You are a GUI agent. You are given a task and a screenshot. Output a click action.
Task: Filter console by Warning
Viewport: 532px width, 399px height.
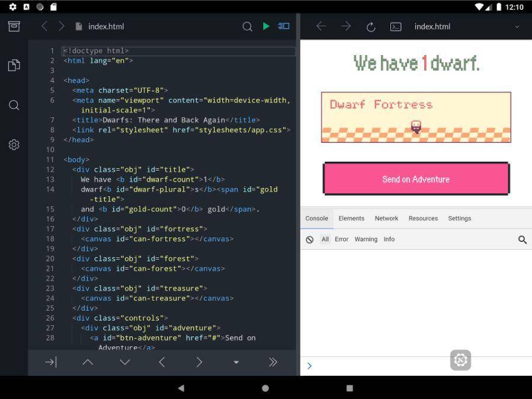[x=366, y=239]
